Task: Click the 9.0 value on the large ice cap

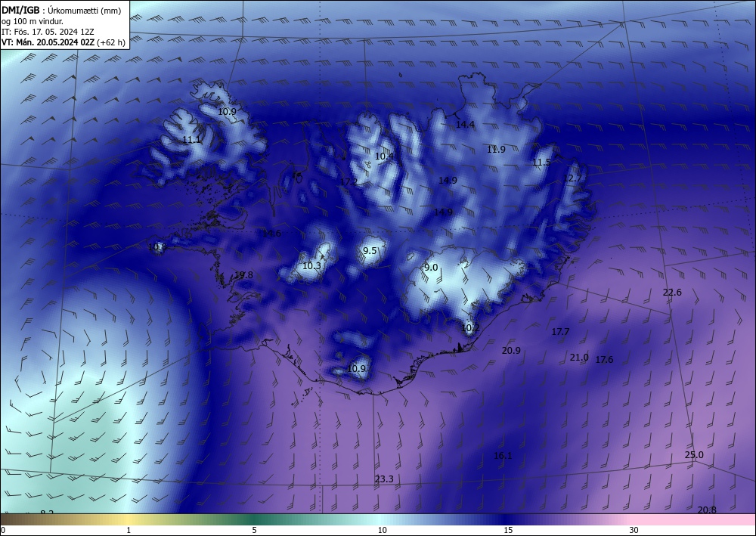Action: 431,268
